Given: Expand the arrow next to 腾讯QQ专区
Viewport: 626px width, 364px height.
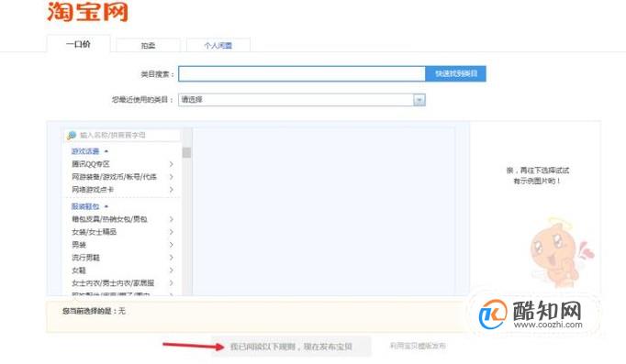Looking at the screenshot, I should pyautogui.click(x=172, y=164).
